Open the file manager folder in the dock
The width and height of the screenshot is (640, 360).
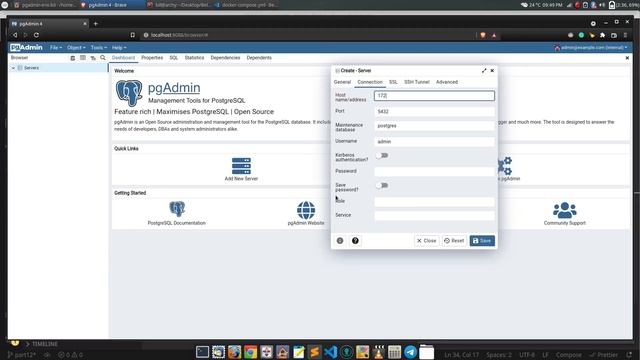click(x=427, y=352)
